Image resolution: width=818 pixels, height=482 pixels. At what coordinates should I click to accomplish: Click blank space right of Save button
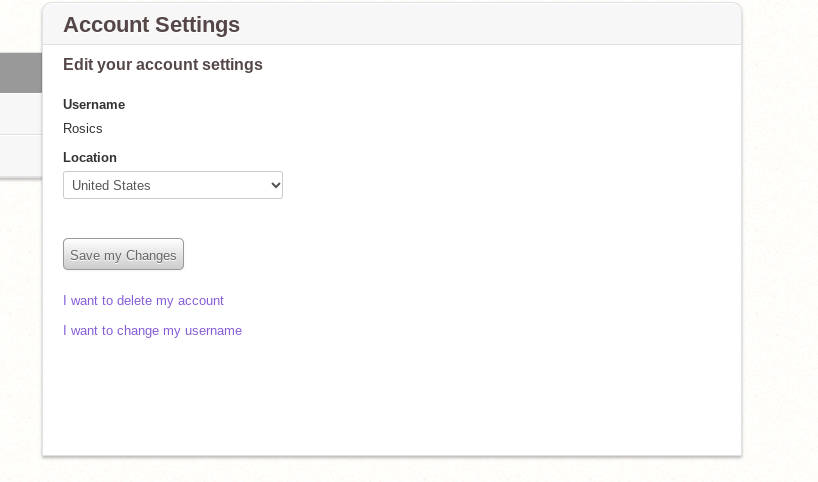click(x=450, y=254)
